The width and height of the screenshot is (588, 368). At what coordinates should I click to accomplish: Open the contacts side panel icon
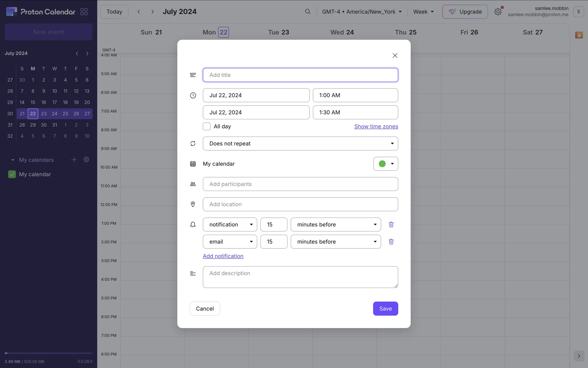coord(579,35)
